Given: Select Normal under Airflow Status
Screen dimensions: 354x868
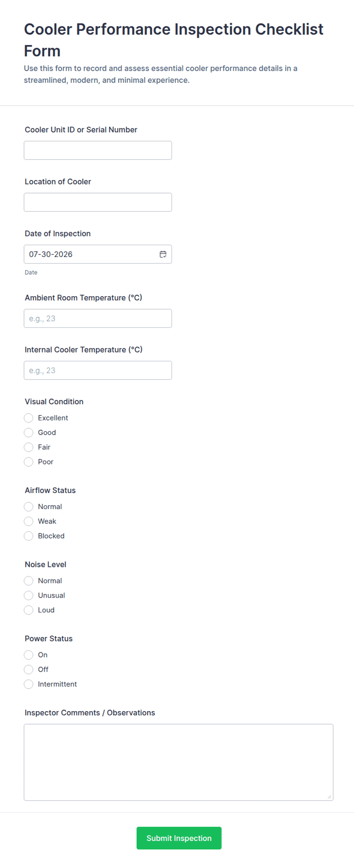Looking at the screenshot, I should [x=29, y=507].
